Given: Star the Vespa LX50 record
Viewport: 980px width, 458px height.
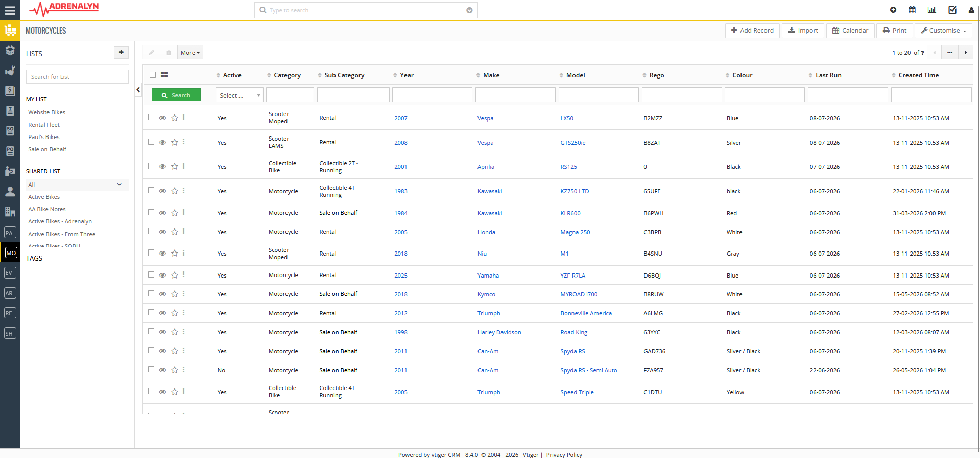Looking at the screenshot, I should (x=175, y=118).
